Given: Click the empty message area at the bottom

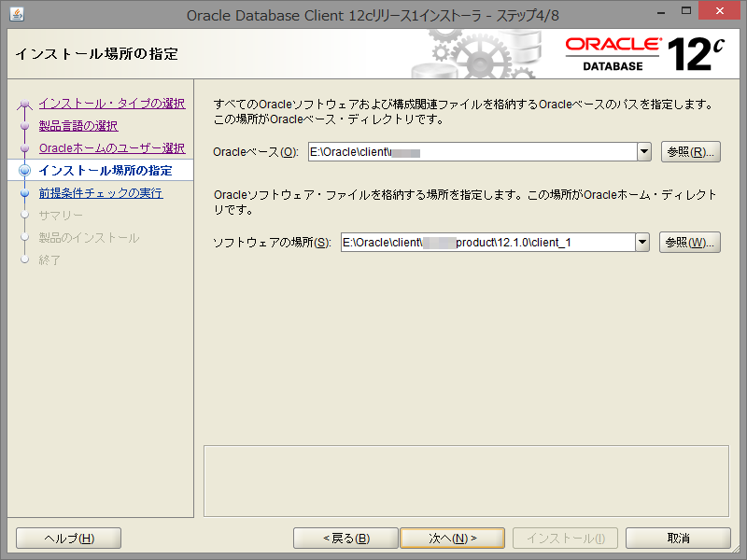Looking at the screenshot, I should point(466,481).
